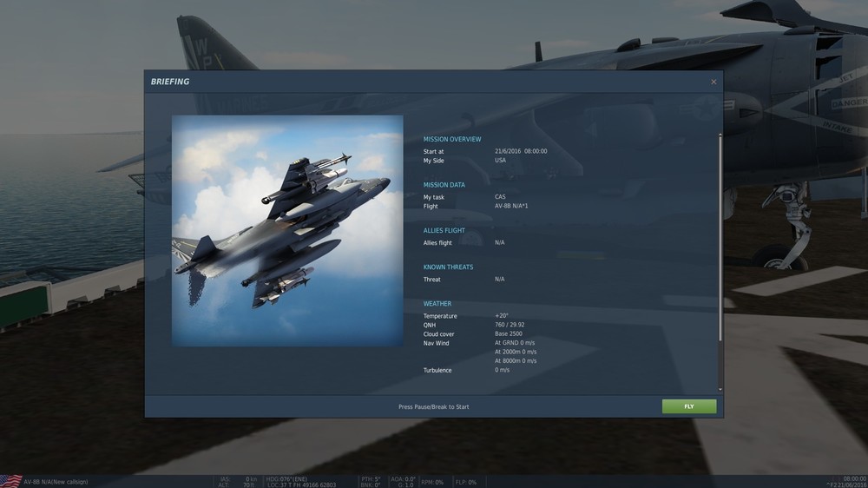Click the Allies flight N/A value
Image resolution: width=868 pixels, height=488 pixels.
pyautogui.click(x=499, y=242)
